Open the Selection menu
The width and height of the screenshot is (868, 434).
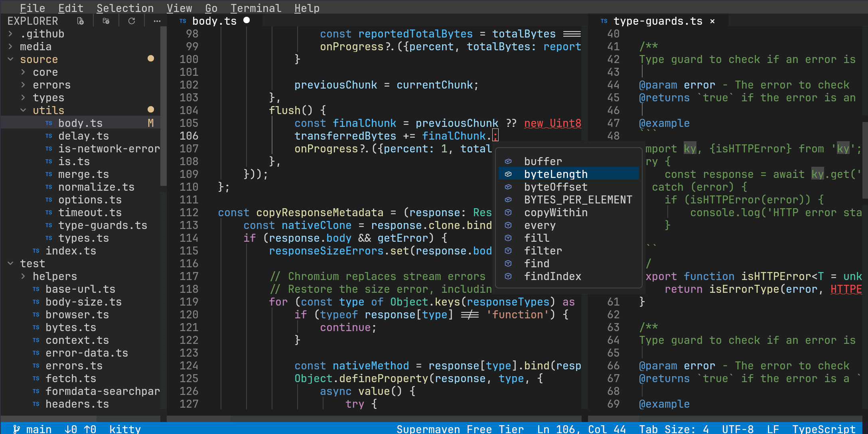click(125, 8)
